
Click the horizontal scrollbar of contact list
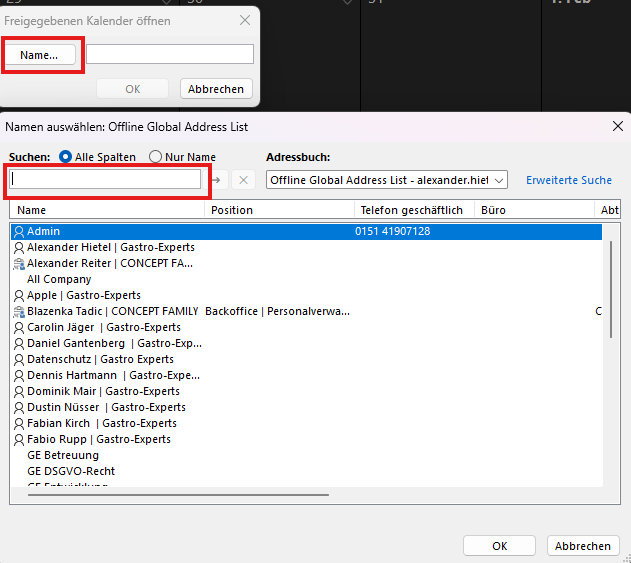150,494
